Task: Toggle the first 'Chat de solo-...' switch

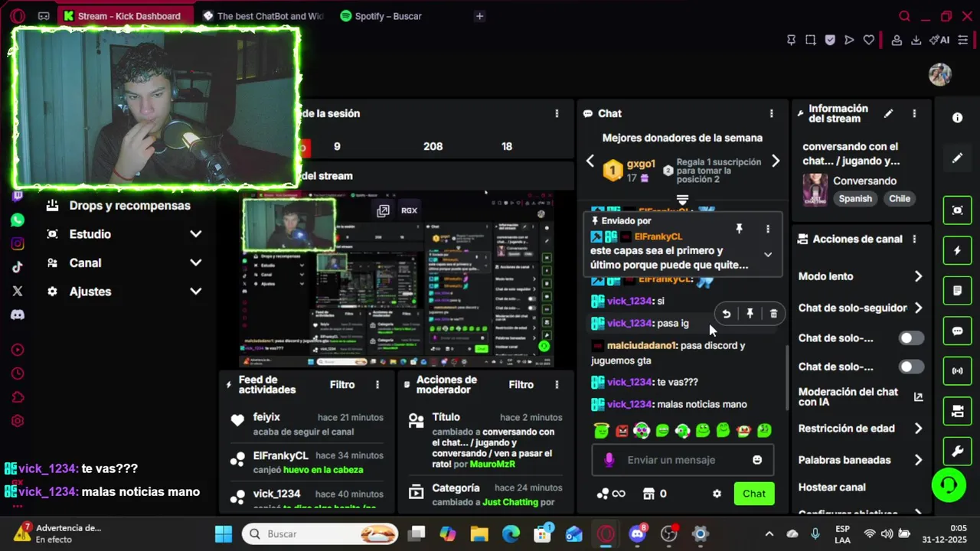Action: pos(911,338)
